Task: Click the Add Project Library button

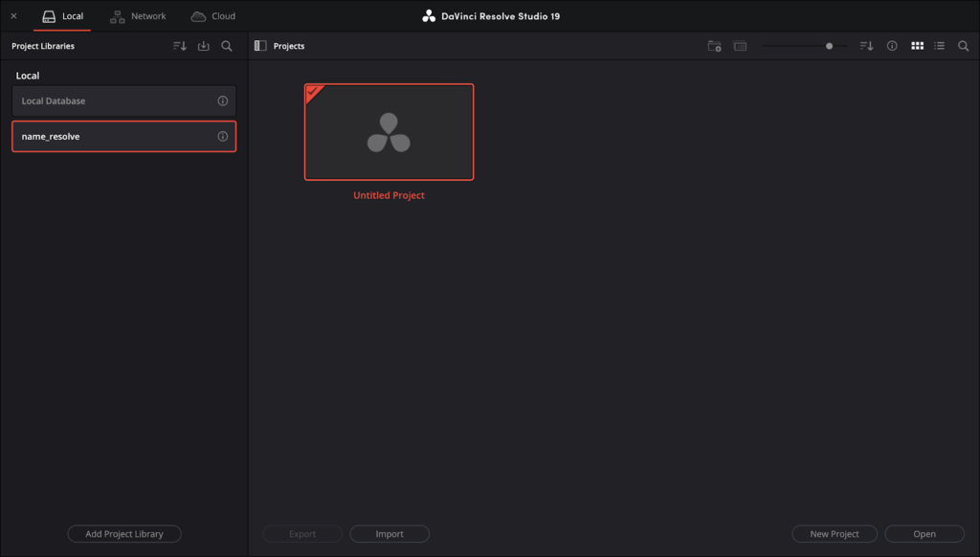Action: tap(124, 534)
